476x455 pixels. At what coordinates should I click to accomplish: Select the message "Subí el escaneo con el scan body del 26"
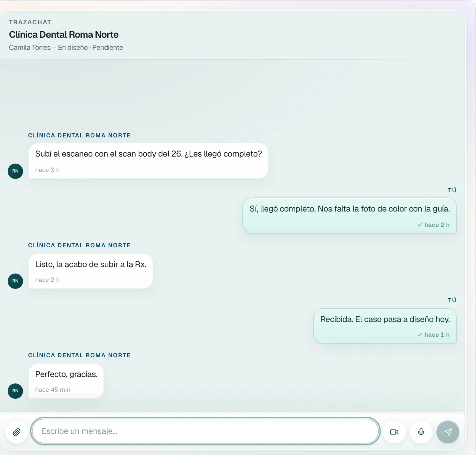click(x=149, y=161)
